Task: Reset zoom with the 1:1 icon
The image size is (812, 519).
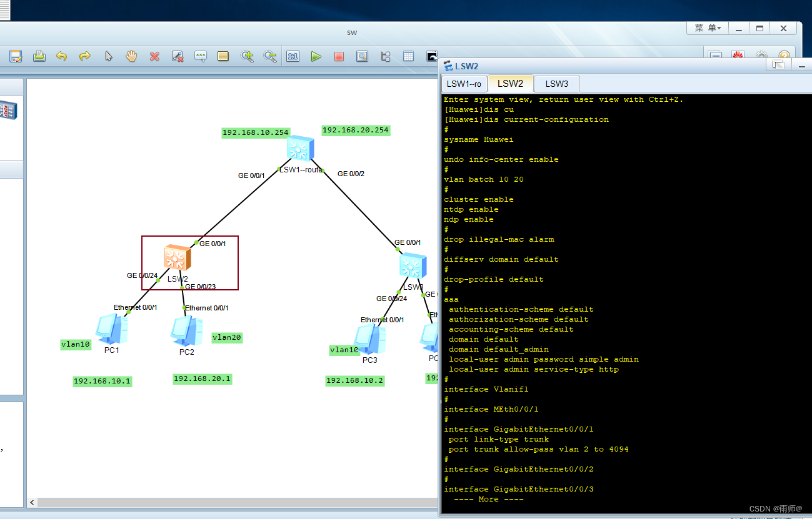Action: pyautogui.click(x=293, y=56)
